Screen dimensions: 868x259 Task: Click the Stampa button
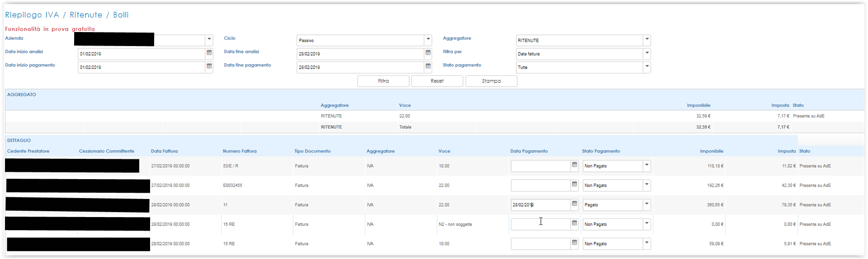pos(491,81)
